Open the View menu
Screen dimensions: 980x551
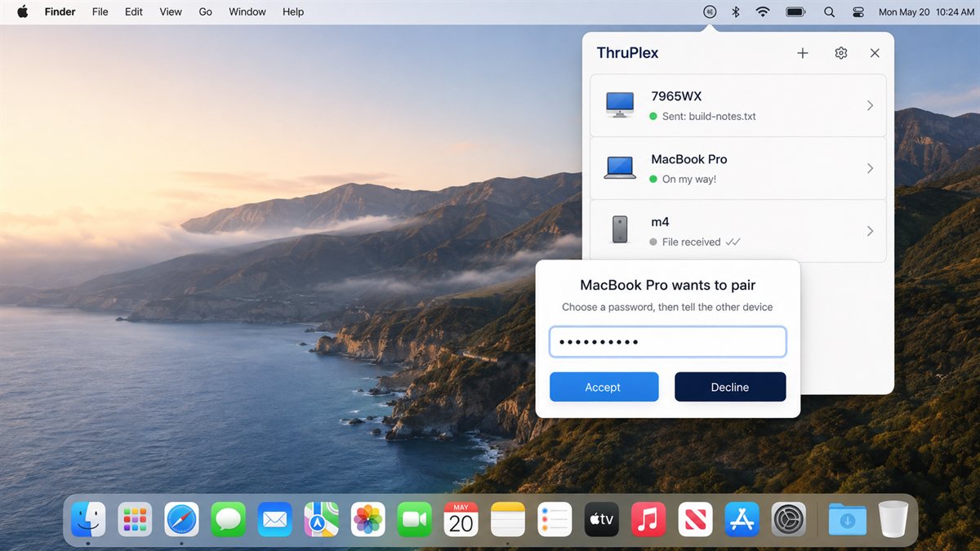pyautogui.click(x=171, y=12)
